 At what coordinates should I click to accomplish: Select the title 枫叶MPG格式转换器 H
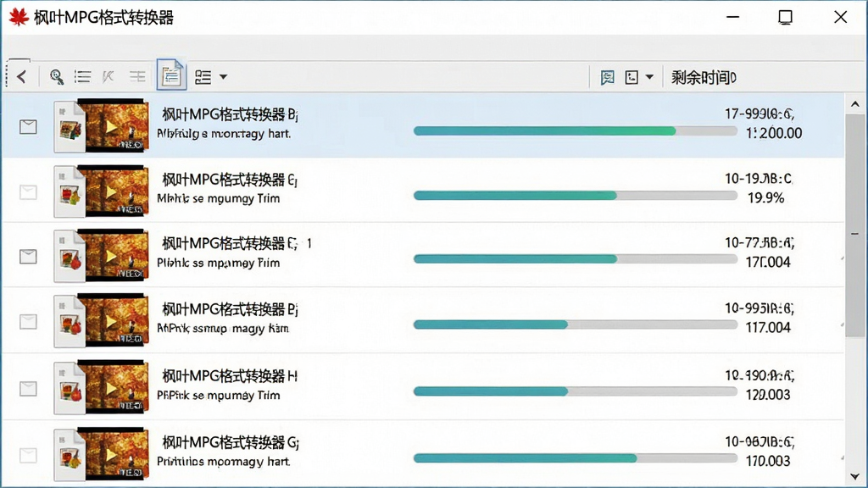click(230, 377)
